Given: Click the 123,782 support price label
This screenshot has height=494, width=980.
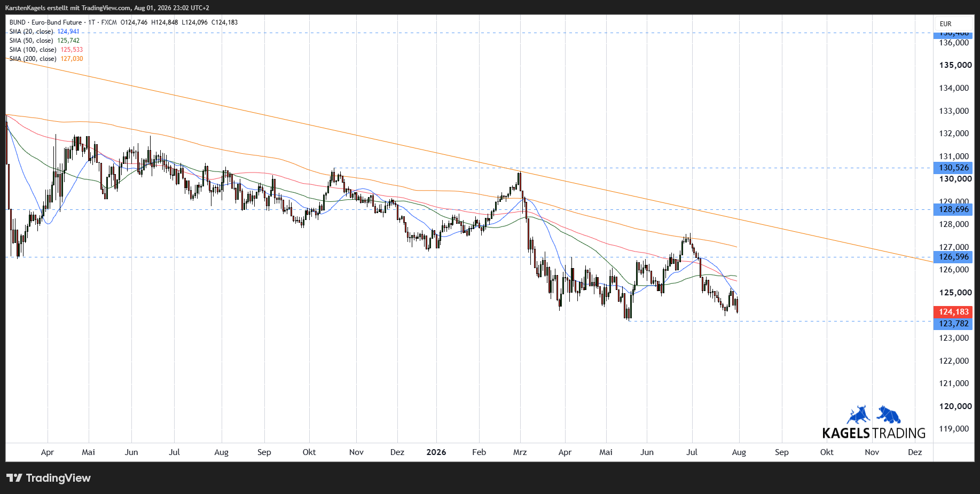Looking at the screenshot, I should coord(953,324).
